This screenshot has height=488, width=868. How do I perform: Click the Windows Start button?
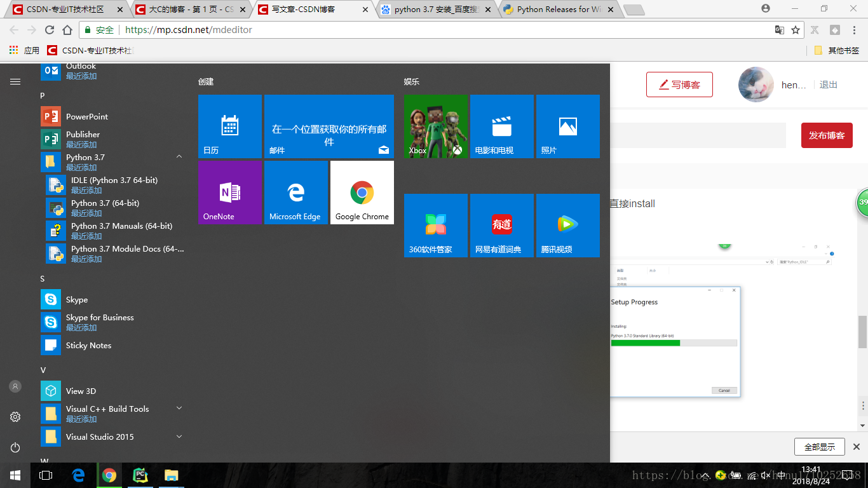(15, 475)
